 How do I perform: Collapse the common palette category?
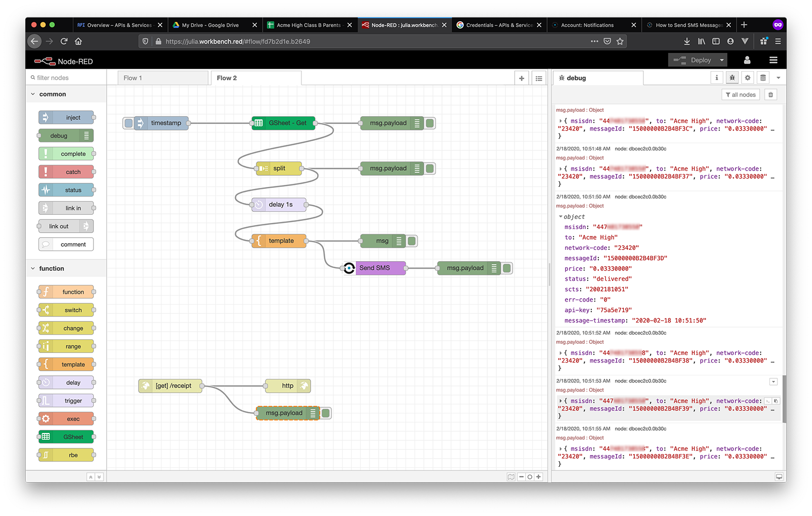coord(33,94)
